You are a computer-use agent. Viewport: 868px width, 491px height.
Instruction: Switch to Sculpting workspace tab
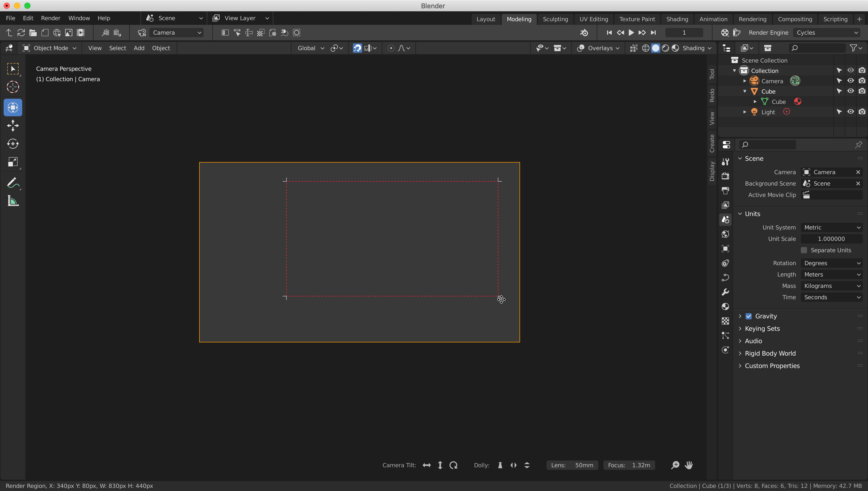pos(554,19)
